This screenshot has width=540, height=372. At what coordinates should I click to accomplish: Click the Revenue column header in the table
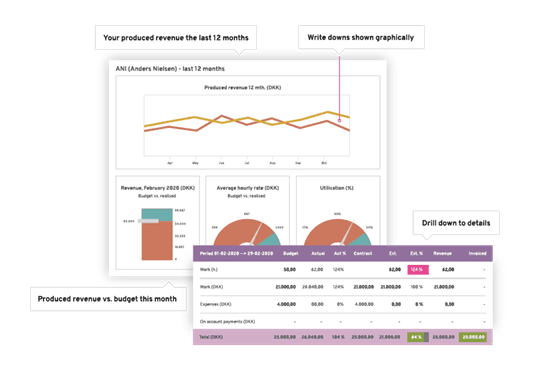442,254
